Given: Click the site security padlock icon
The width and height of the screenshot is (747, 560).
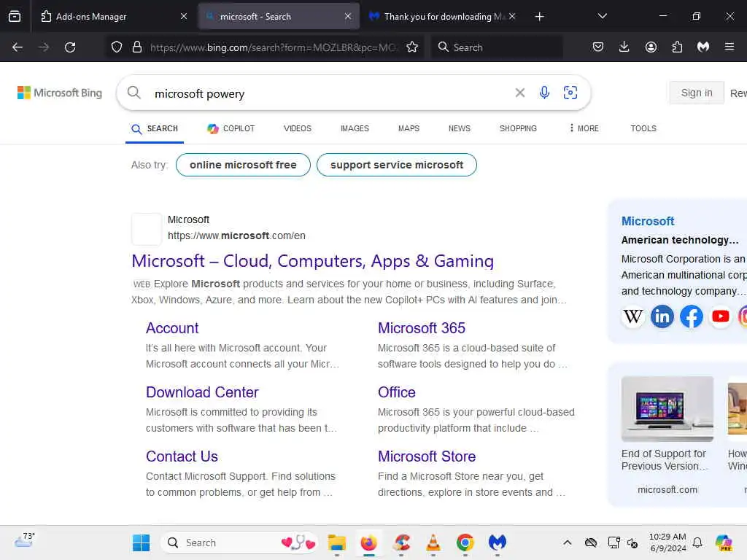Looking at the screenshot, I should point(137,47).
